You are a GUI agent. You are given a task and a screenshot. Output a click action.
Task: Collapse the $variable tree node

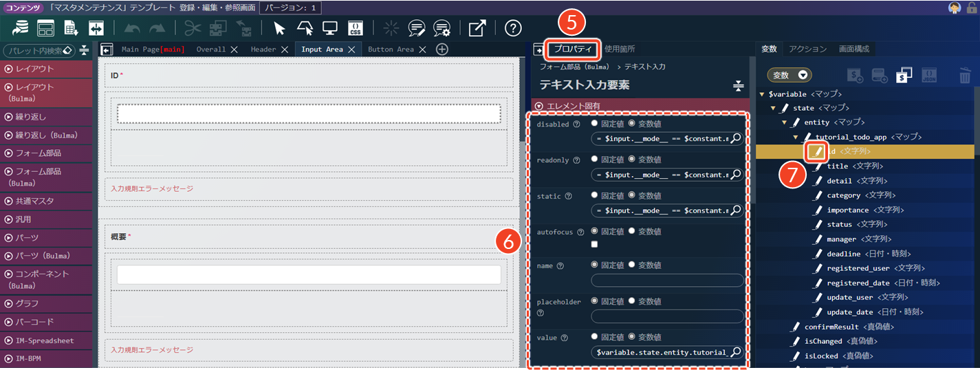click(761, 94)
